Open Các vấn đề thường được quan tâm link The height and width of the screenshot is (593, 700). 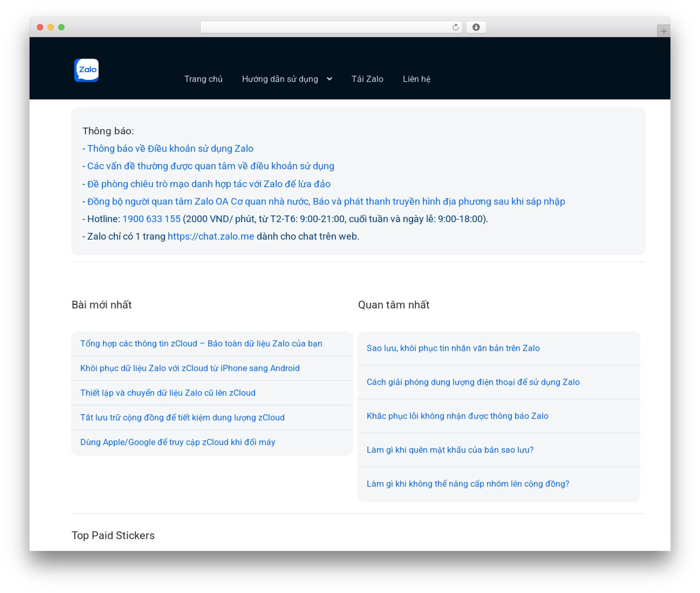[x=211, y=166]
